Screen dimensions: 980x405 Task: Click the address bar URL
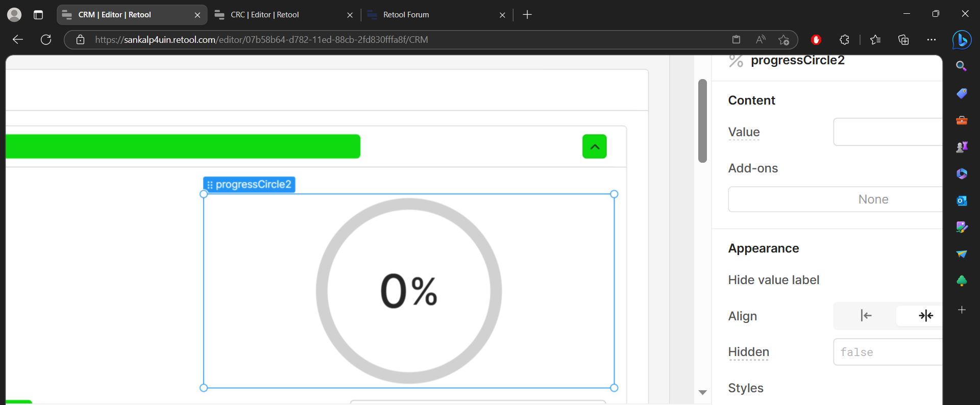[261, 40]
